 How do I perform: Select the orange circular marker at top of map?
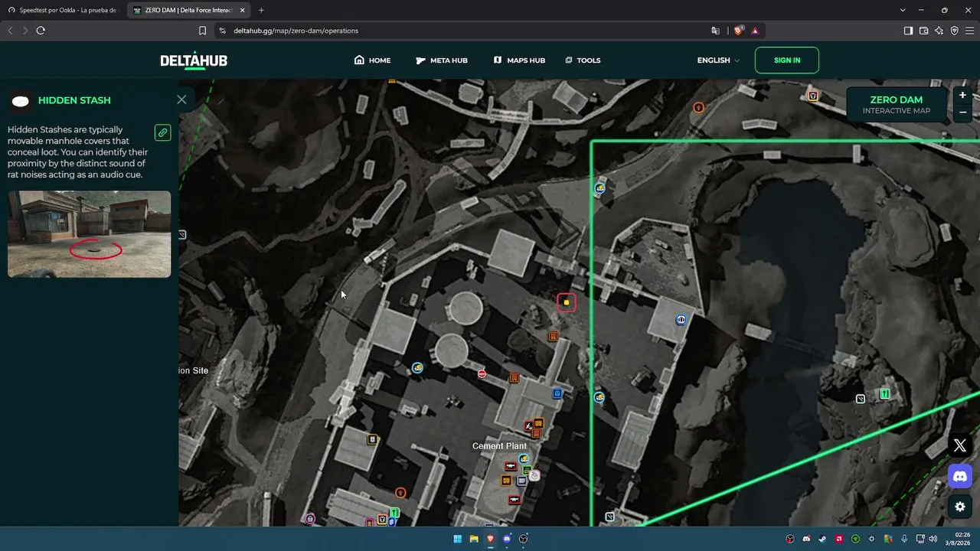698,108
